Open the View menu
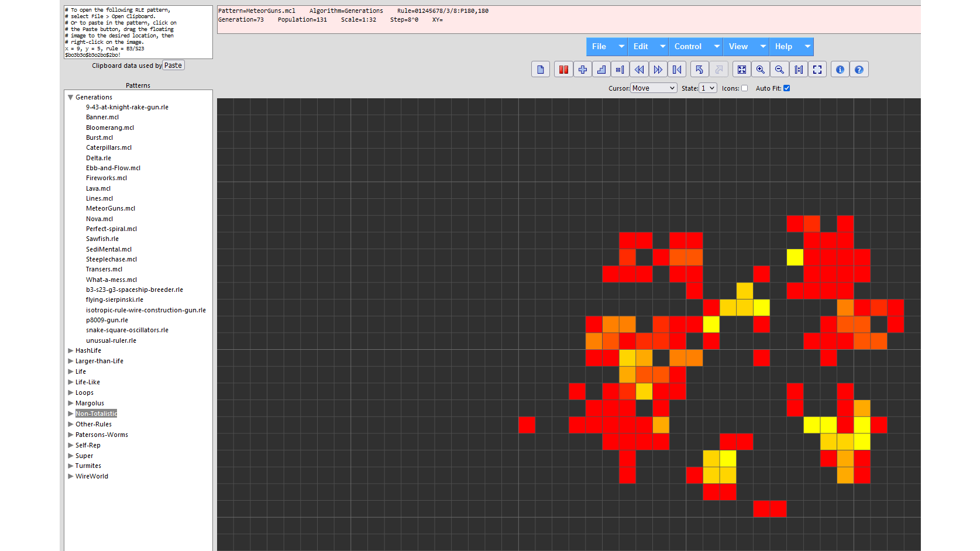Screen dimensions: 980x551 click(746, 47)
